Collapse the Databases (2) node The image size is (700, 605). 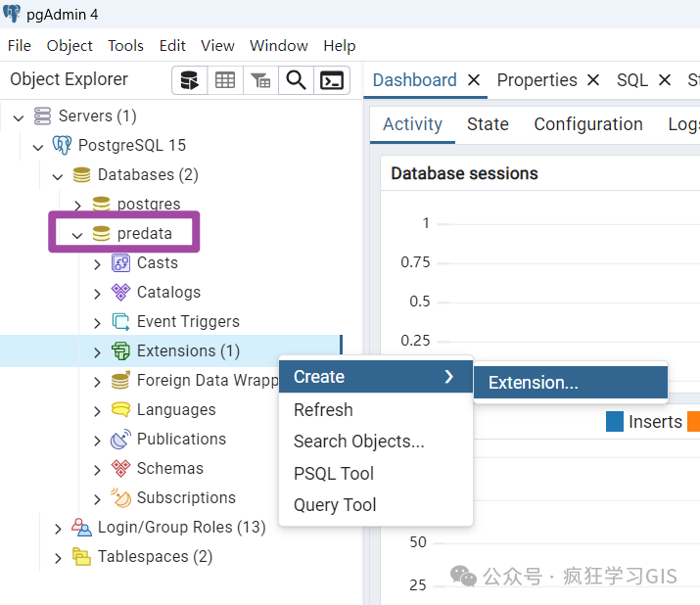tap(58, 177)
